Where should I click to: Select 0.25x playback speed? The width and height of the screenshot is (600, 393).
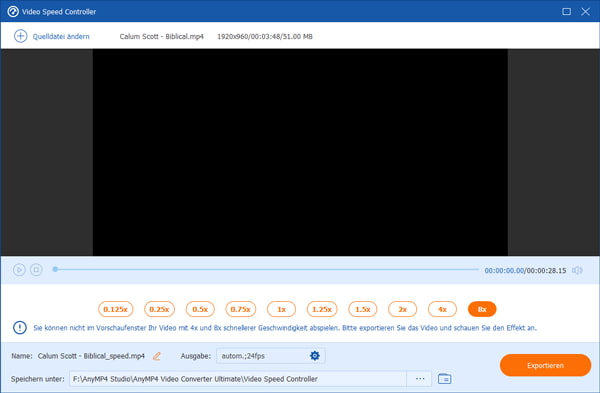[x=159, y=309]
